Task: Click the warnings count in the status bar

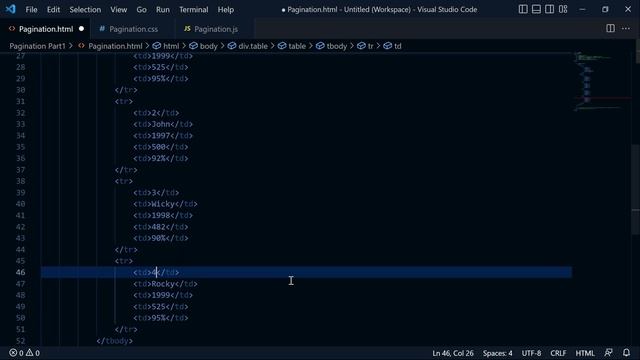Action: coord(33,353)
